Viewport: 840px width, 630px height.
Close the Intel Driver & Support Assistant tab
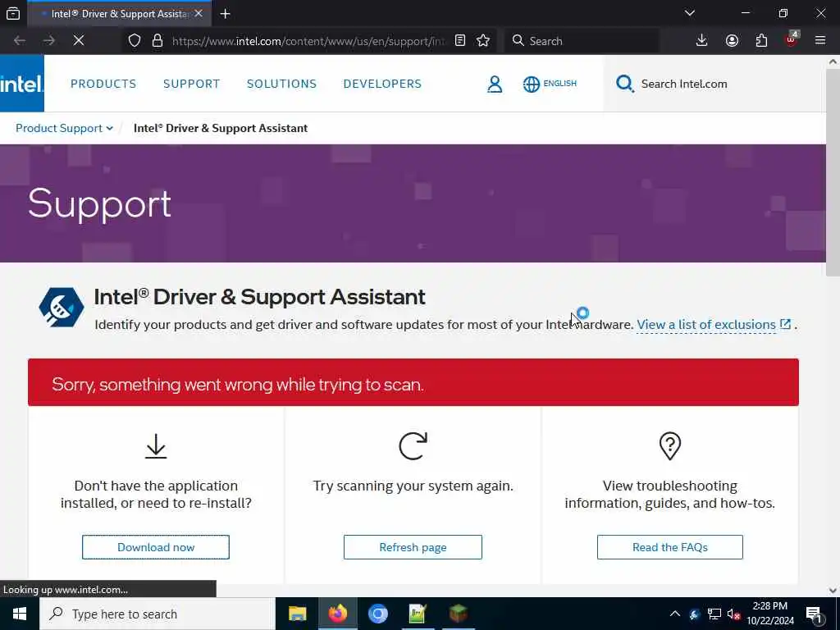[x=199, y=13]
